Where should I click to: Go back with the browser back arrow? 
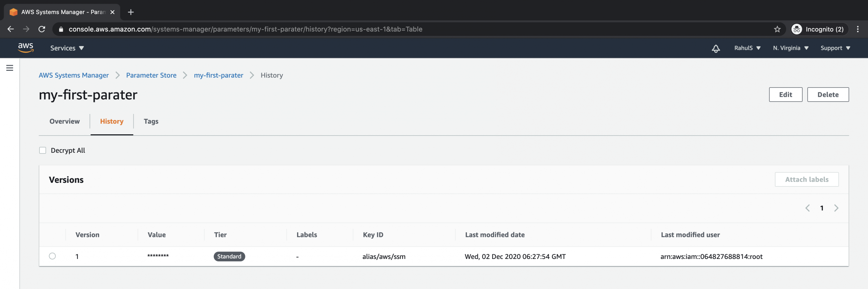coord(11,29)
